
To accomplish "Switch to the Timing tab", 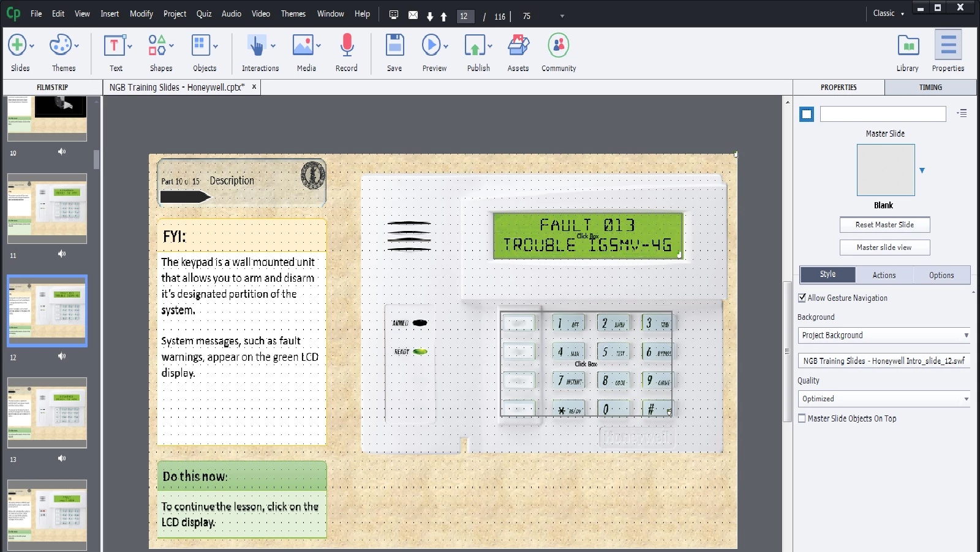I will pos(930,88).
